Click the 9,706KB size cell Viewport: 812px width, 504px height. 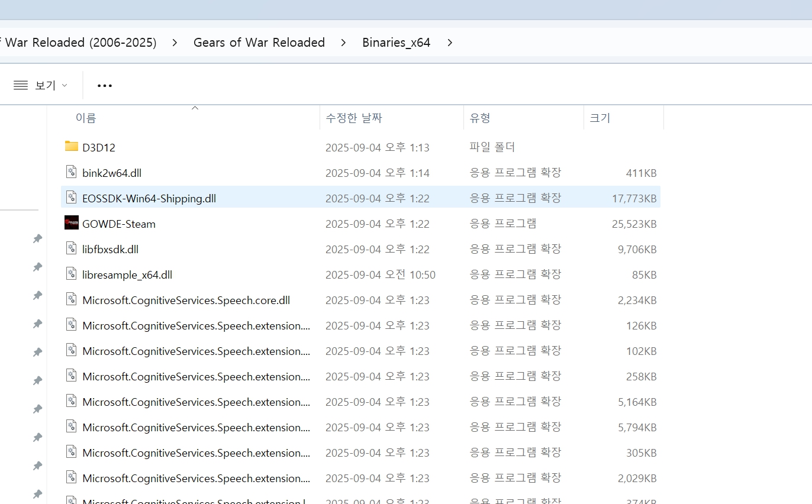(637, 249)
